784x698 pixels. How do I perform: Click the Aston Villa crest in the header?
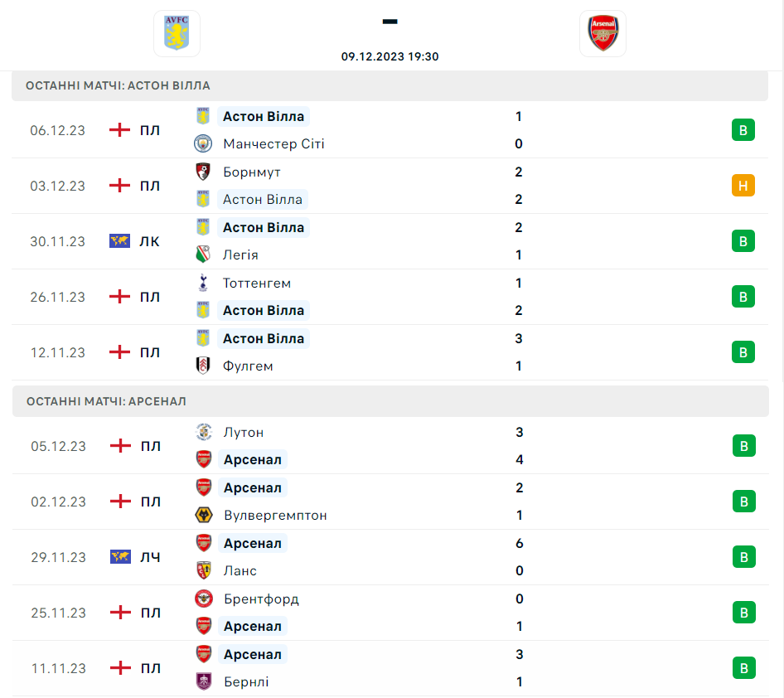point(177,33)
